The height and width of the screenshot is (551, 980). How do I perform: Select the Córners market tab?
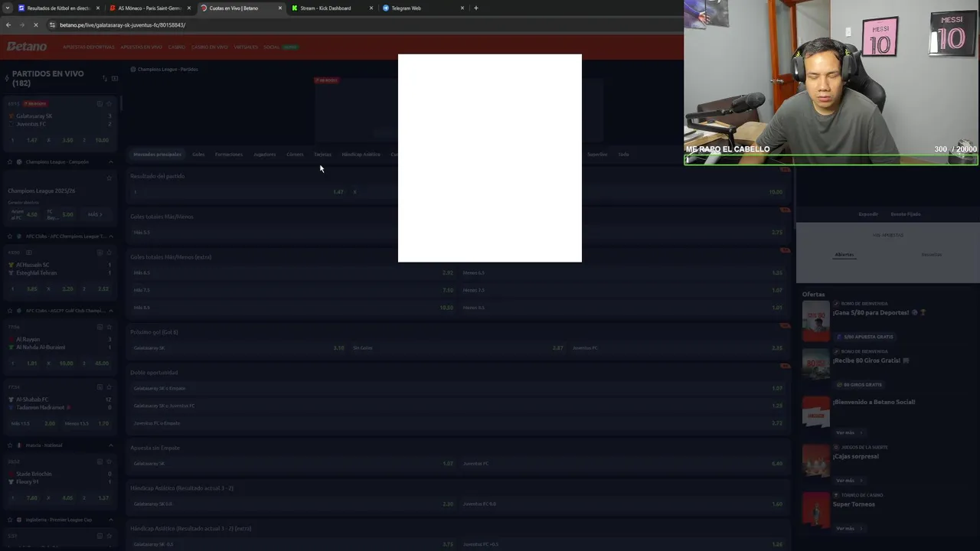[295, 155]
